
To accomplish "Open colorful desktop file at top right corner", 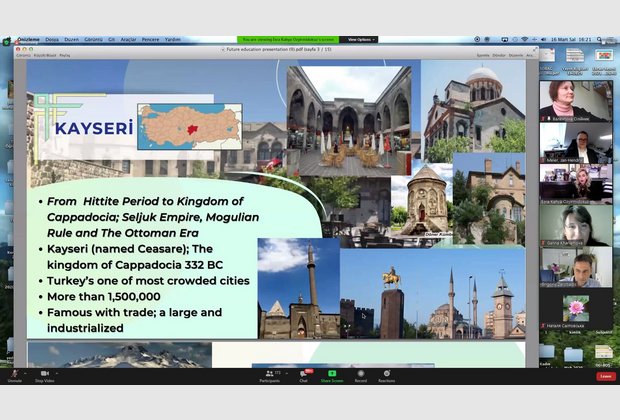I will pyautogui.click(x=603, y=55).
